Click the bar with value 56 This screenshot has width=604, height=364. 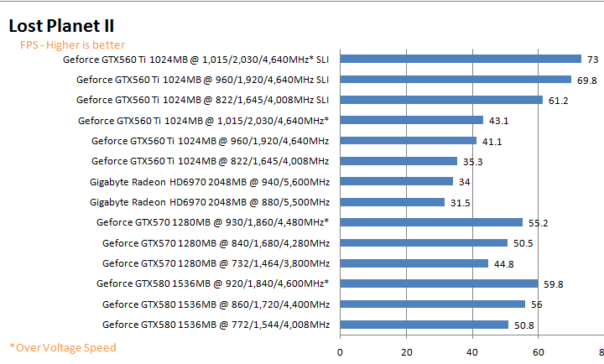[433, 304]
